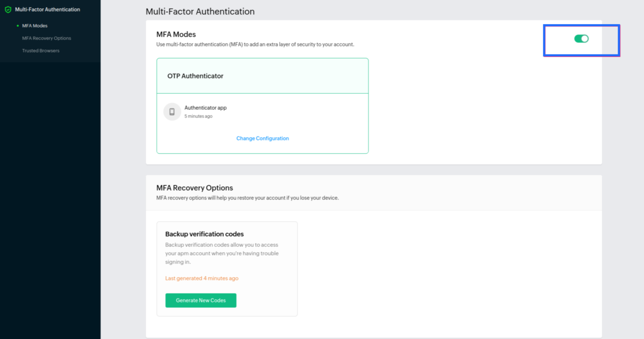Click the MFA extra security description text
Screen dimensions: 644x339
(255, 45)
